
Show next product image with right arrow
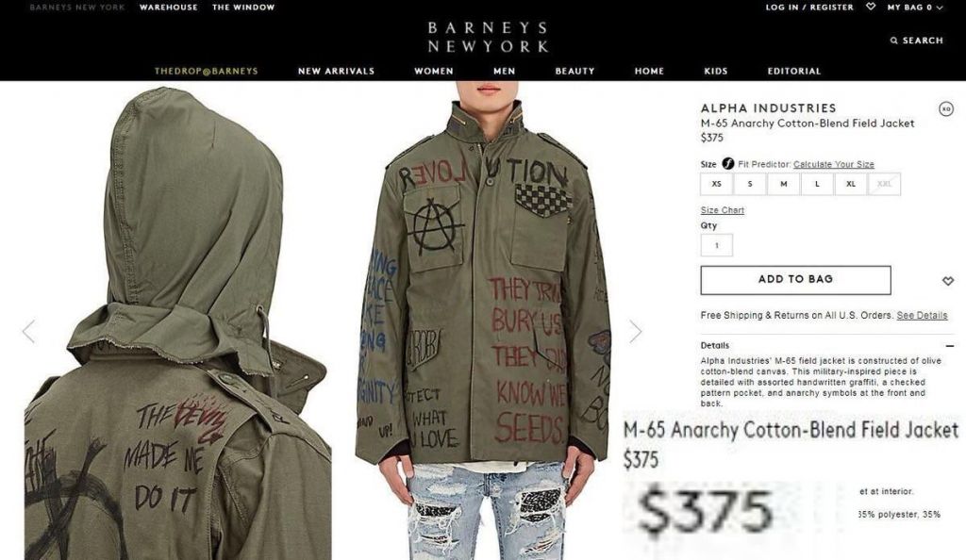[636, 331]
